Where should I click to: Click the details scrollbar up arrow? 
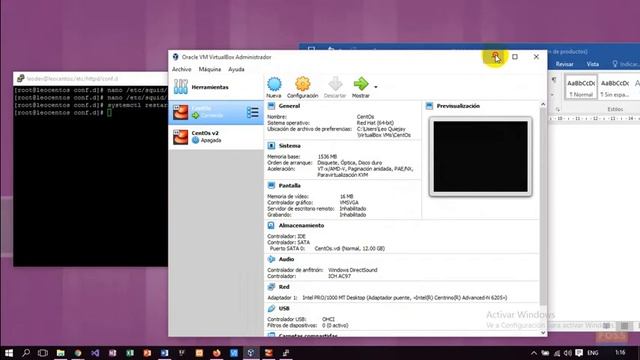tap(543, 104)
